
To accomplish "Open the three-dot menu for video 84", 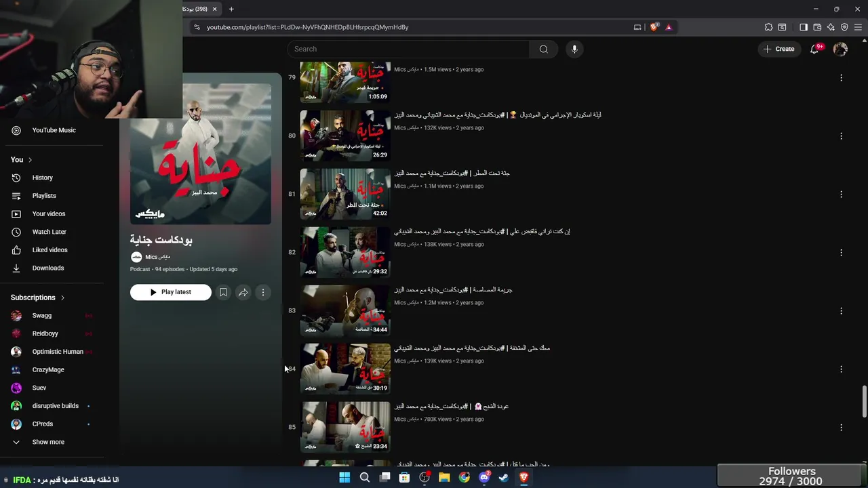I will coord(841,369).
